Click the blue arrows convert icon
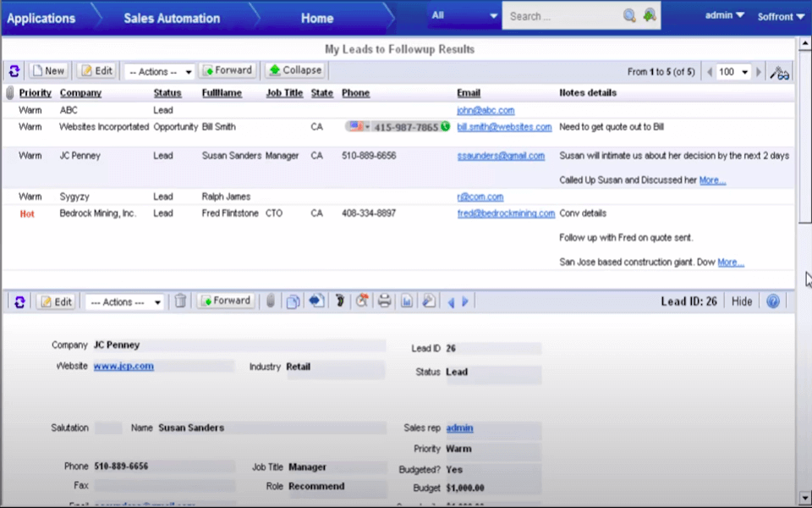 click(x=316, y=301)
